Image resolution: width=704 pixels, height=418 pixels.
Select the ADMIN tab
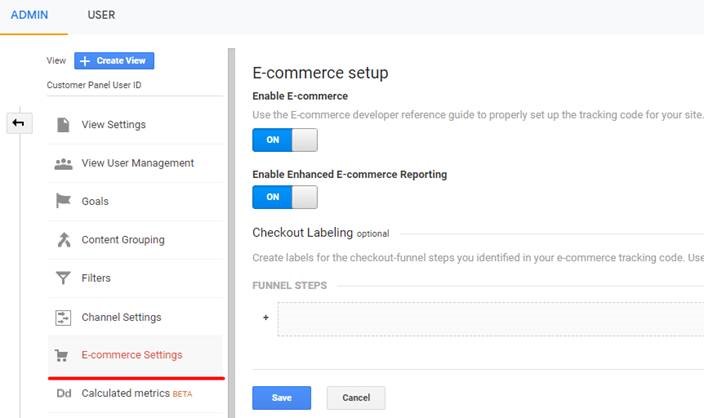[29, 15]
